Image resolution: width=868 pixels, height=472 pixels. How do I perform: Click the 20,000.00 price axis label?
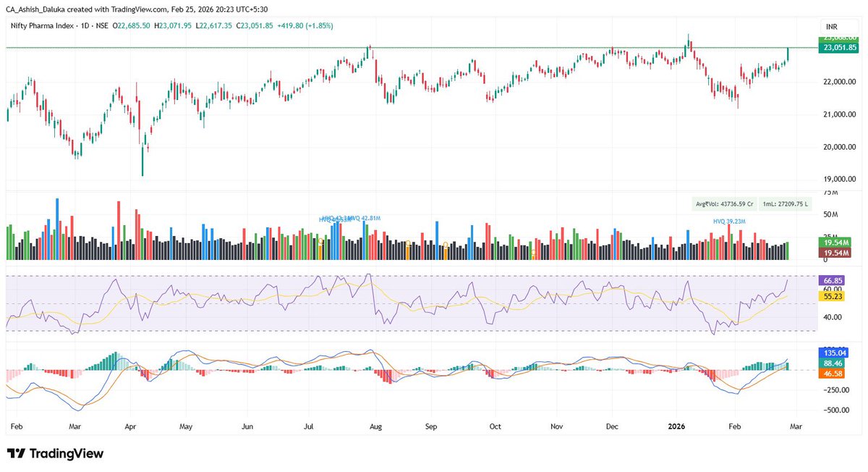click(840, 147)
